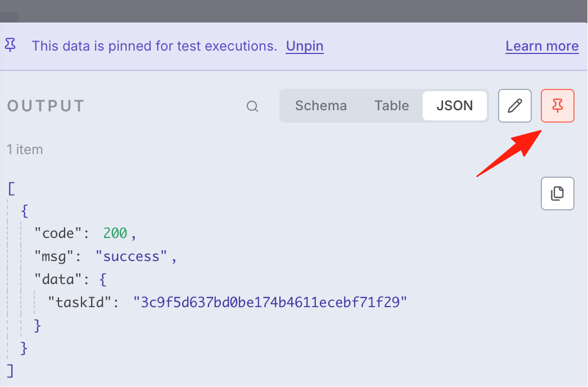Click the "success" string value
The image size is (588, 387).
click(x=131, y=256)
